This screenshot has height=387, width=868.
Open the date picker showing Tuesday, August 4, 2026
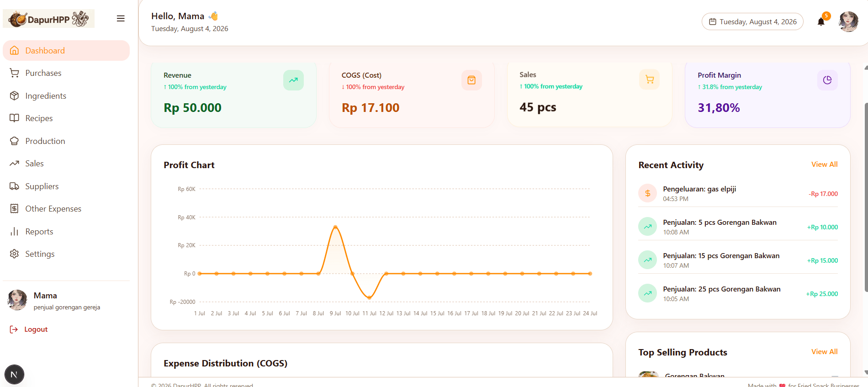pos(752,21)
